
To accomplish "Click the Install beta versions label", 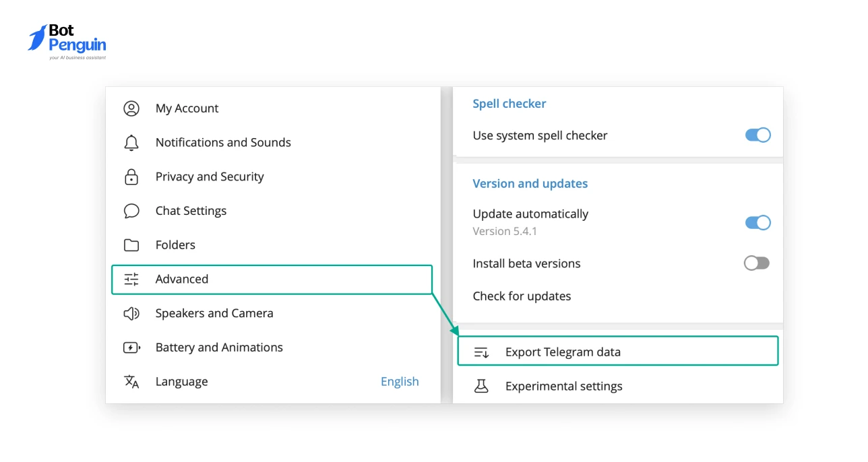I will 526,263.
